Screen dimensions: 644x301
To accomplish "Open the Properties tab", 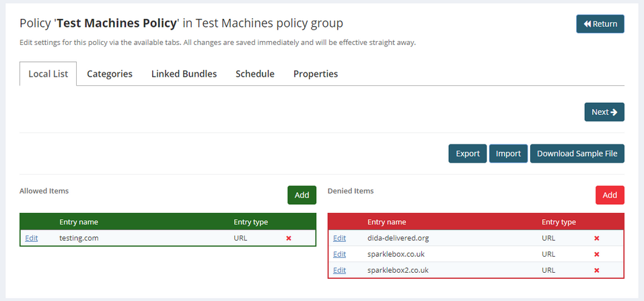I will click(316, 74).
